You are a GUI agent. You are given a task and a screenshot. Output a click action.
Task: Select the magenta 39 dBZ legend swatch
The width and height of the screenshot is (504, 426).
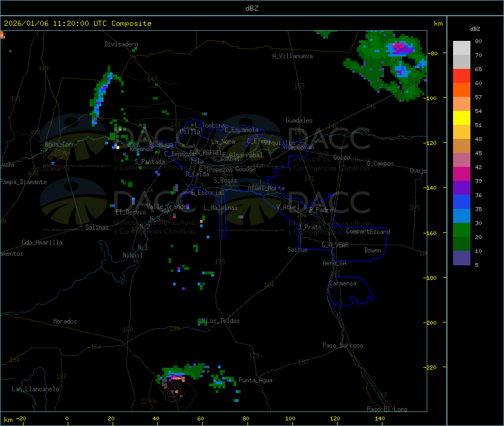[461, 174]
